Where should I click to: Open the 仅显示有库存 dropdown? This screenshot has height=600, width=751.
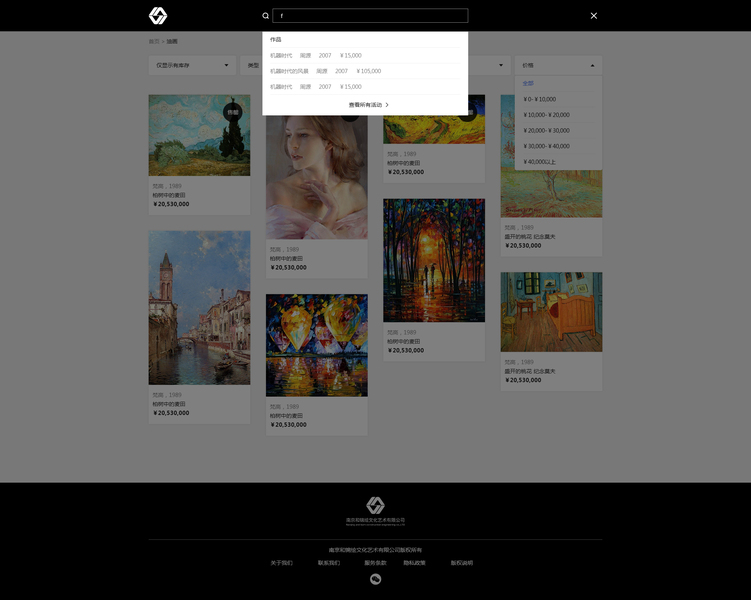192,65
